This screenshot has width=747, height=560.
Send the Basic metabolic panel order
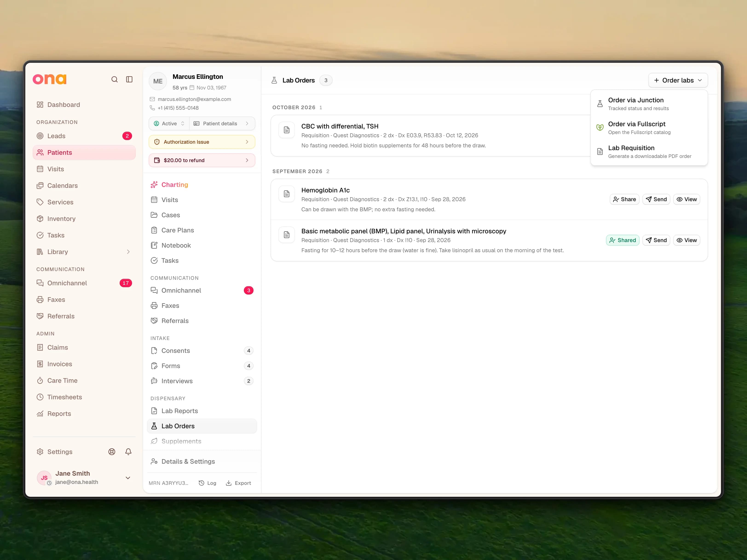[x=656, y=240]
